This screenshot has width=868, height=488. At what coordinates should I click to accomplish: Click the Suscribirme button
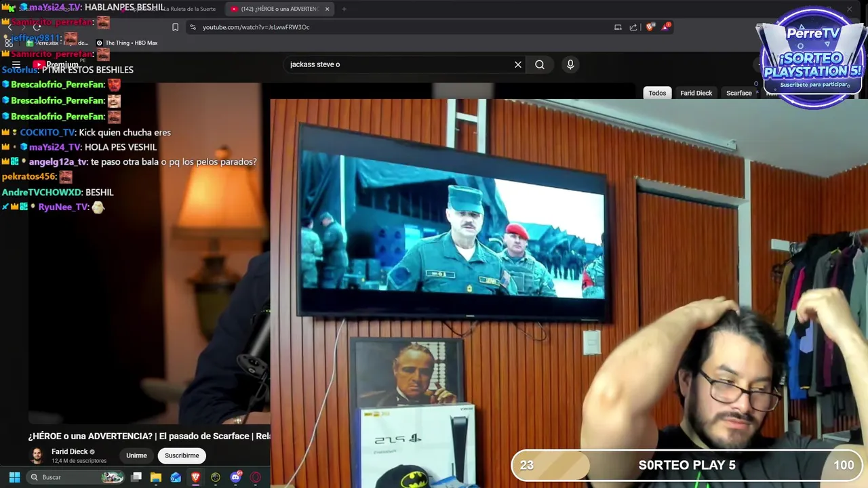(182, 455)
